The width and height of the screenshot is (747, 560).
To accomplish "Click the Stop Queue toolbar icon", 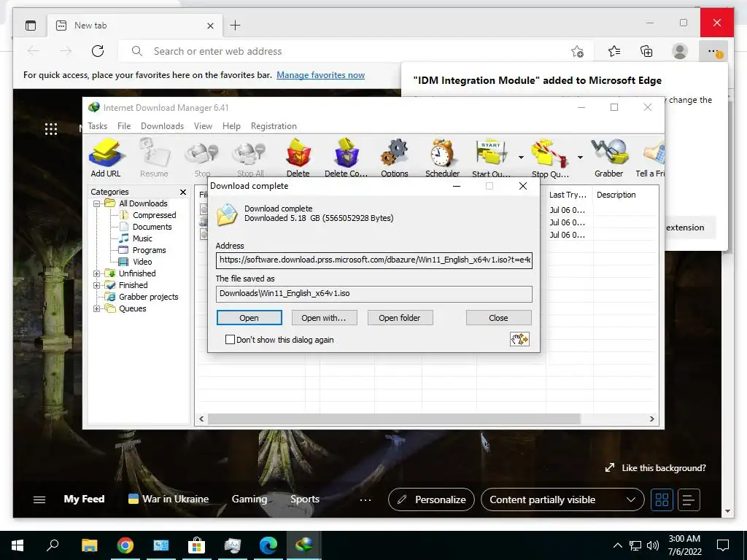I will [x=550, y=157].
